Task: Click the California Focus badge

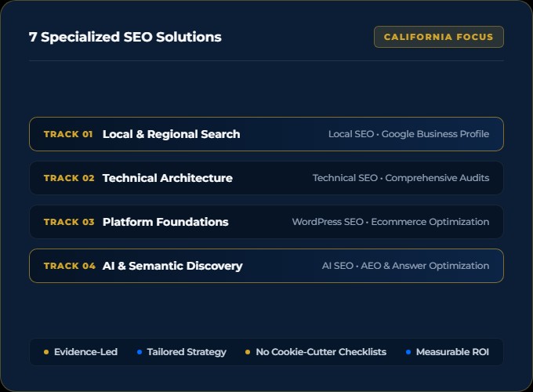Action: (x=438, y=37)
